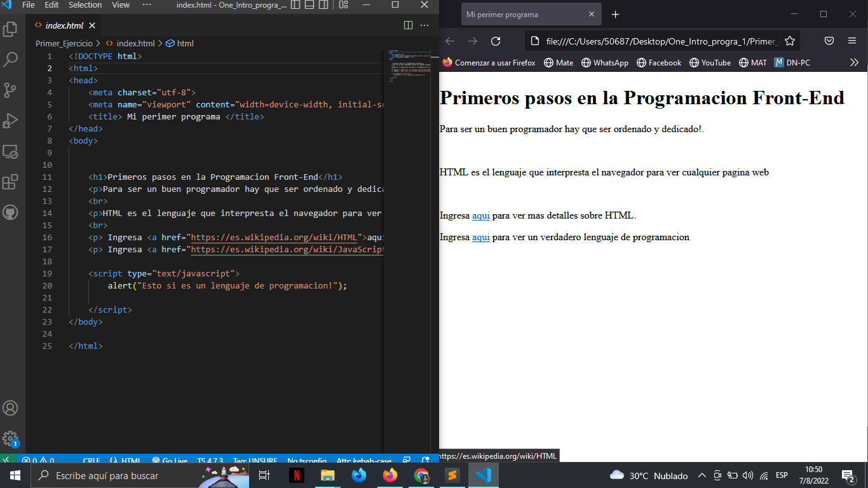868x488 pixels.
Task: Open Netflix from the taskbar
Action: tap(296, 475)
